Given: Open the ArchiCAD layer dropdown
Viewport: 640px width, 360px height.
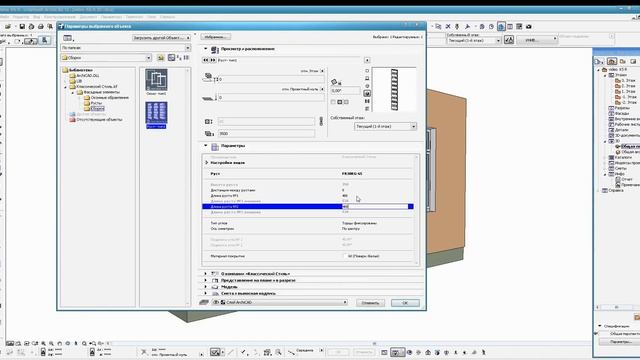Looking at the screenshot, I should click(x=280, y=302).
